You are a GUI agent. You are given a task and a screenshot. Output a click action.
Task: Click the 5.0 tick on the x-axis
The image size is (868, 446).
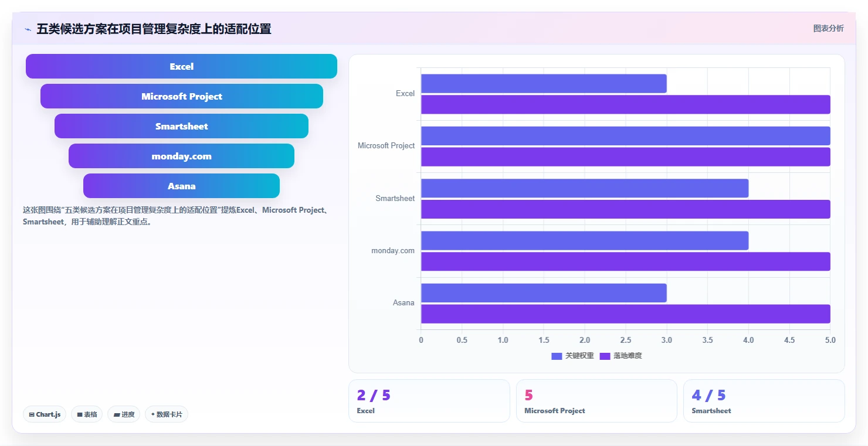830,340
